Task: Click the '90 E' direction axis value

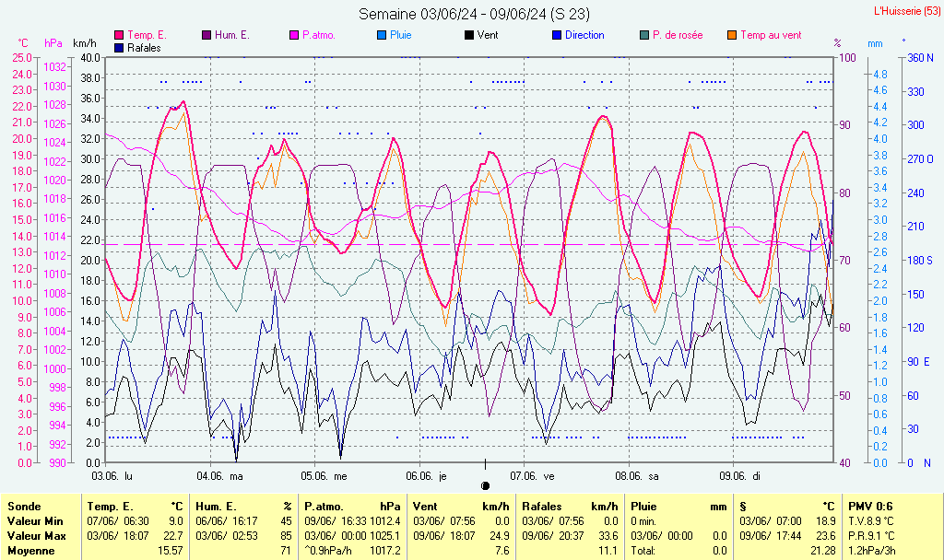Action: (919, 362)
